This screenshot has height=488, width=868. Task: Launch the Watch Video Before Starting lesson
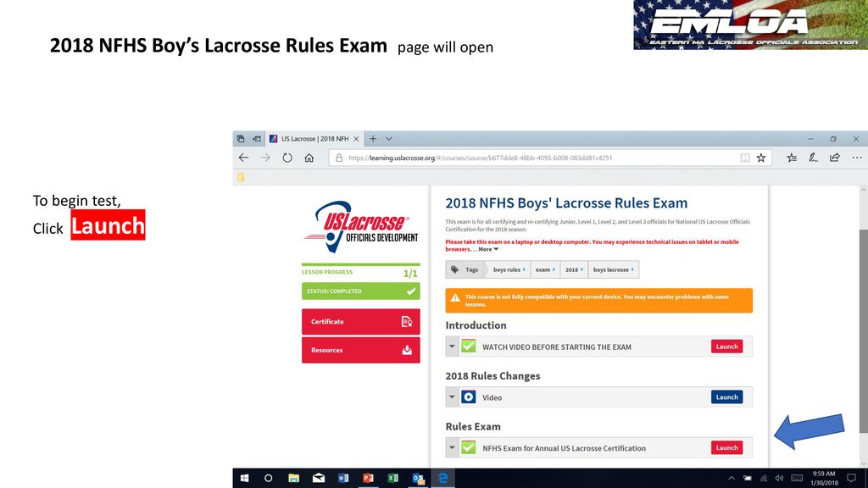pos(726,347)
